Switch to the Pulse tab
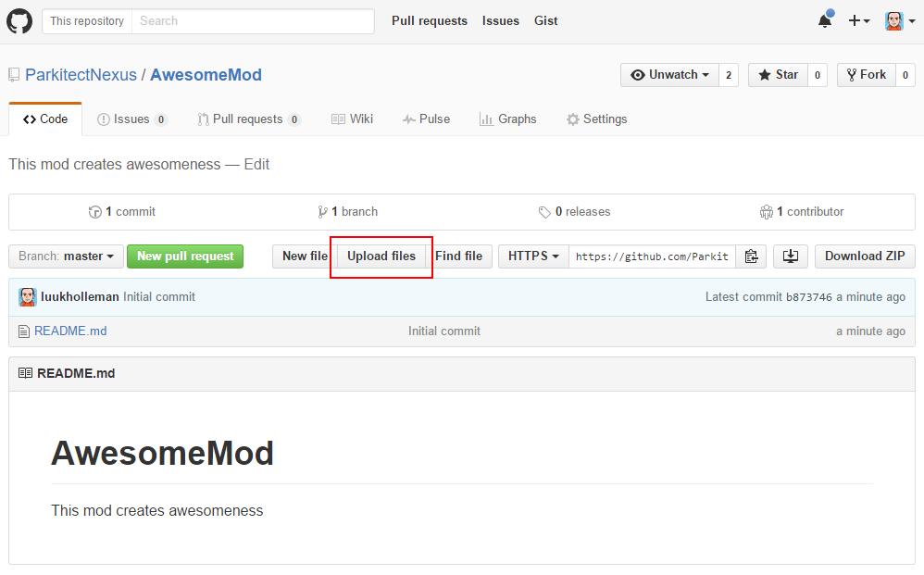Screen dimensions: 924x575 (x=427, y=119)
